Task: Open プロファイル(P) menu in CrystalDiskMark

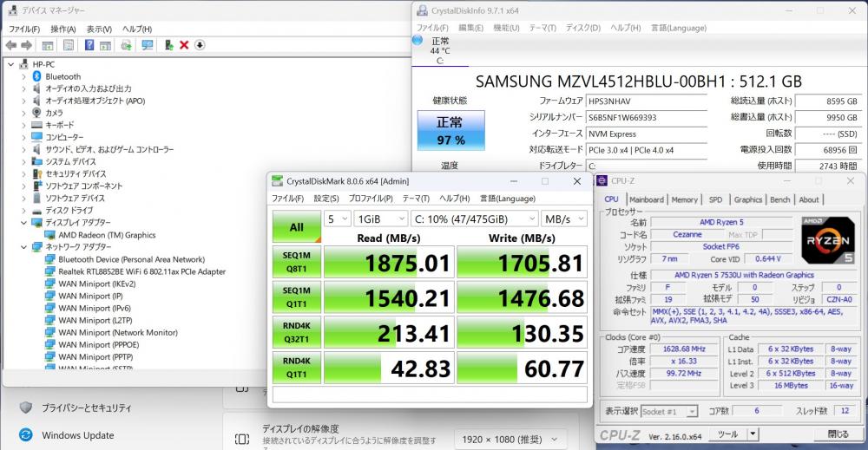Action: tap(371, 199)
